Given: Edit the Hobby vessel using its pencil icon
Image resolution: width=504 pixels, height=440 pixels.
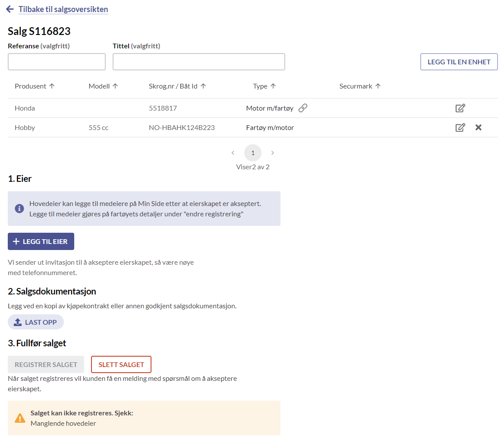Looking at the screenshot, I should point(460,127).
